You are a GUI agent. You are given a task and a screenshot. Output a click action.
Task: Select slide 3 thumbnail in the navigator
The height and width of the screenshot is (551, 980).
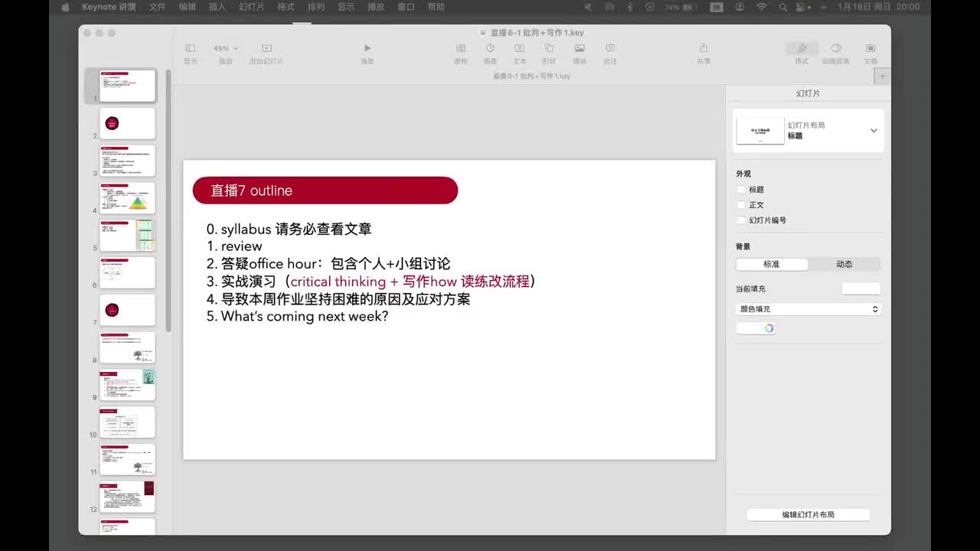tap(127, 161)
